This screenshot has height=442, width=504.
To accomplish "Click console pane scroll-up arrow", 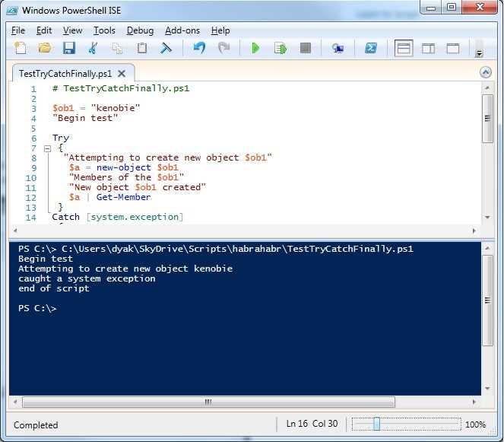I will pyautogui.click(x=487, y=248).
